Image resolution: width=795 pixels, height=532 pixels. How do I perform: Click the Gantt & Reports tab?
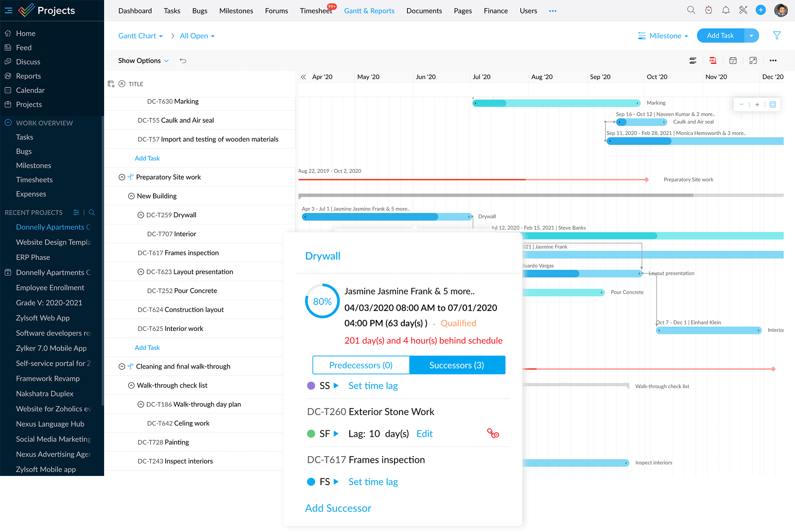[x=369, y=11]
